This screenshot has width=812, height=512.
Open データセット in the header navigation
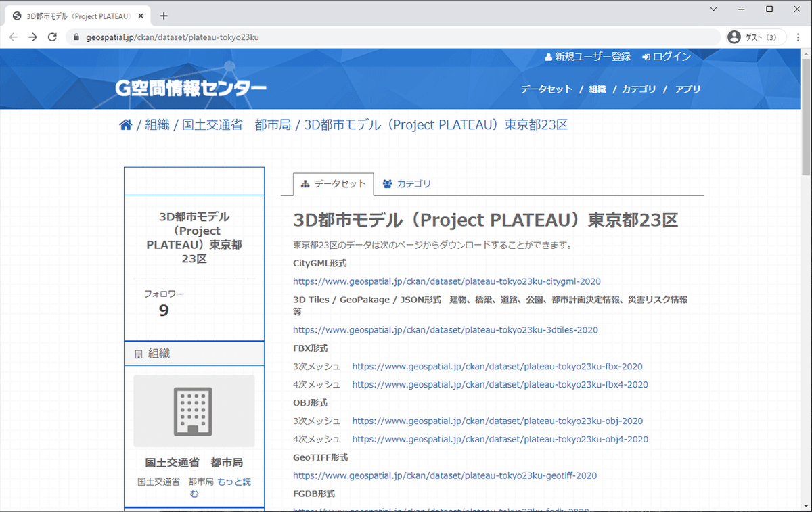(547, 89)
